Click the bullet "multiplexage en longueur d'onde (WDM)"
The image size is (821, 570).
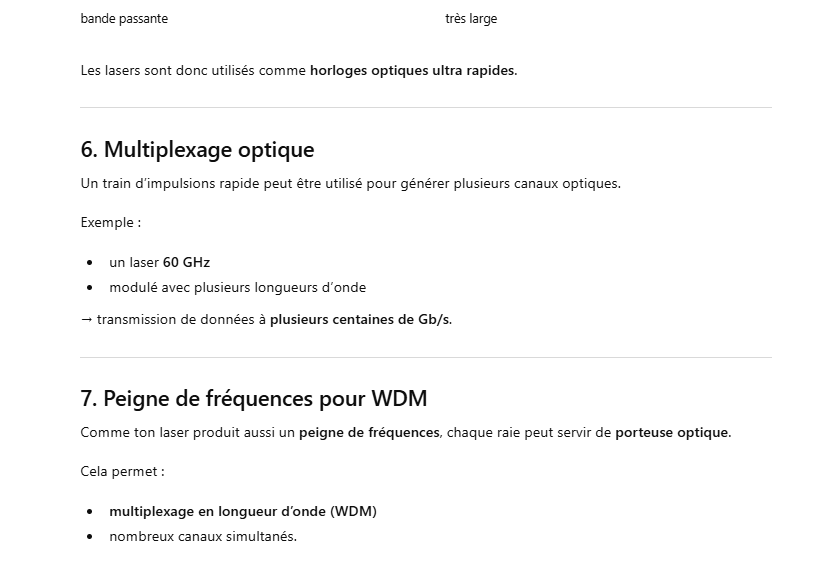(242, 512)
